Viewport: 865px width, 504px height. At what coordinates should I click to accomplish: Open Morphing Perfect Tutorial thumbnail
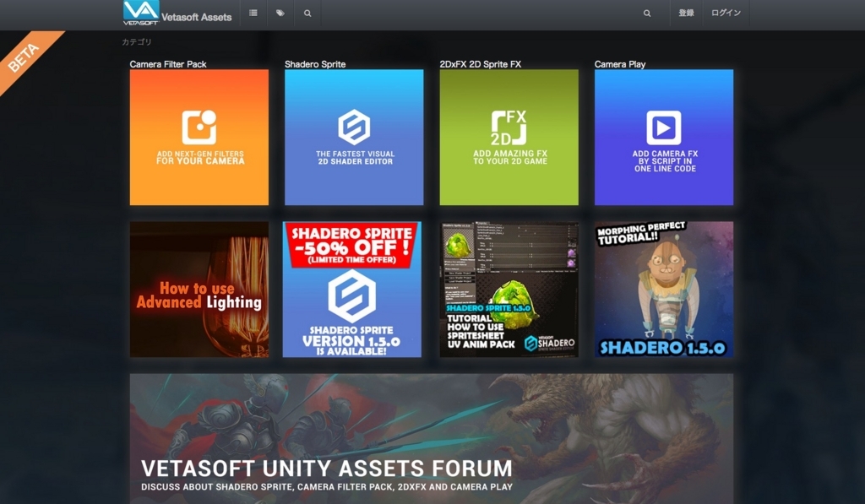pyautogui.click(x=664, y=290)
